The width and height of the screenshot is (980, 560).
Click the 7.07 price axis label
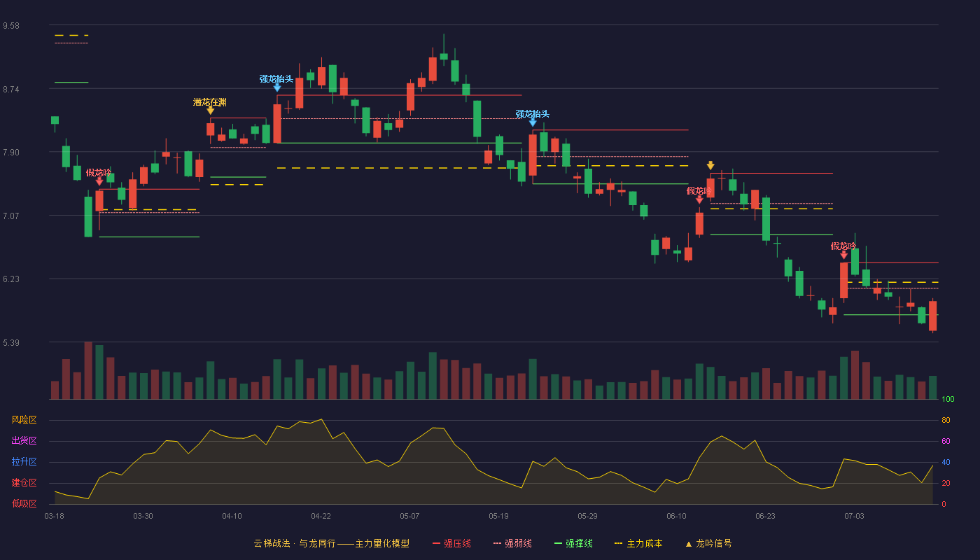click(11, 216)
